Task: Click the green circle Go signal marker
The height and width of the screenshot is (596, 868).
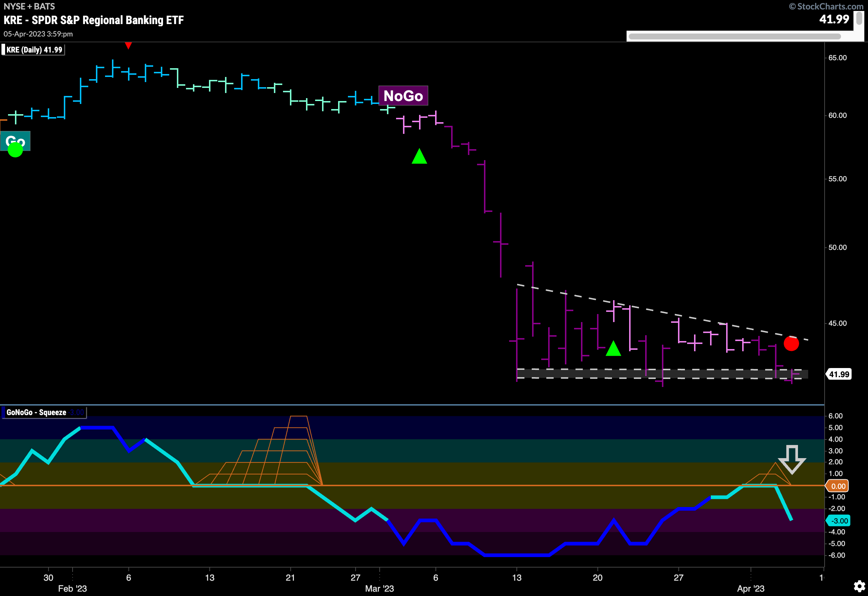Action: coord(15,150)
